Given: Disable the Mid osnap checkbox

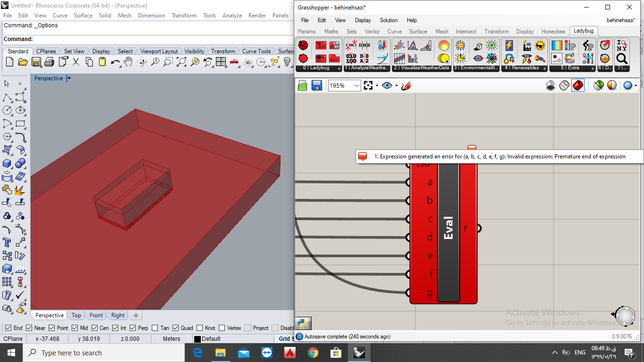Looking at the screenshot, I should (x=74, y=328).
